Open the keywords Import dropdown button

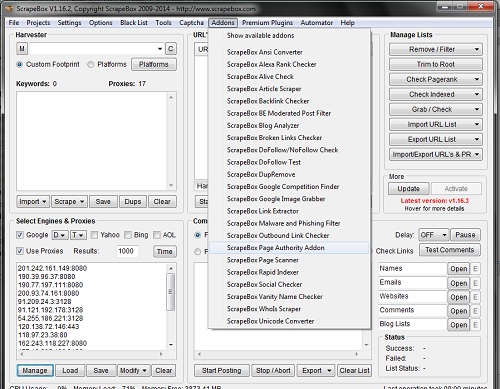(33, 202)
